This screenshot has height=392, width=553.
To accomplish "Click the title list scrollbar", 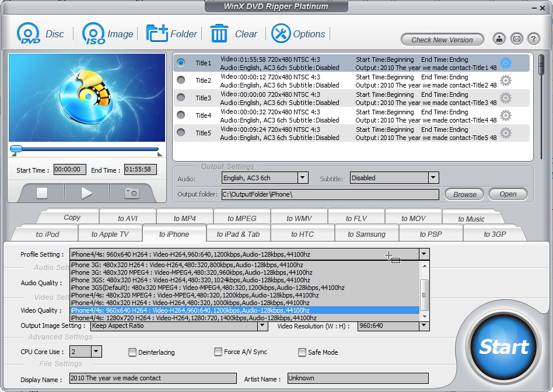I will coord(541,65).
